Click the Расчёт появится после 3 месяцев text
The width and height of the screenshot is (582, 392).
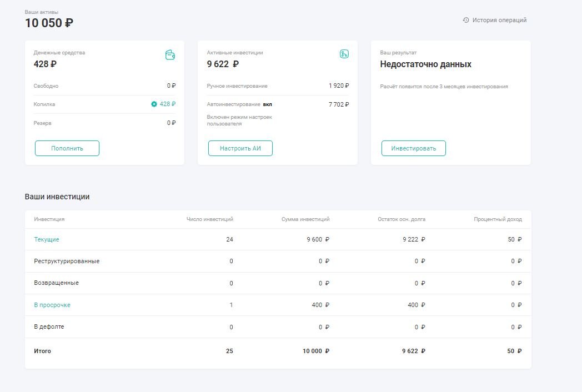[444, 87]
